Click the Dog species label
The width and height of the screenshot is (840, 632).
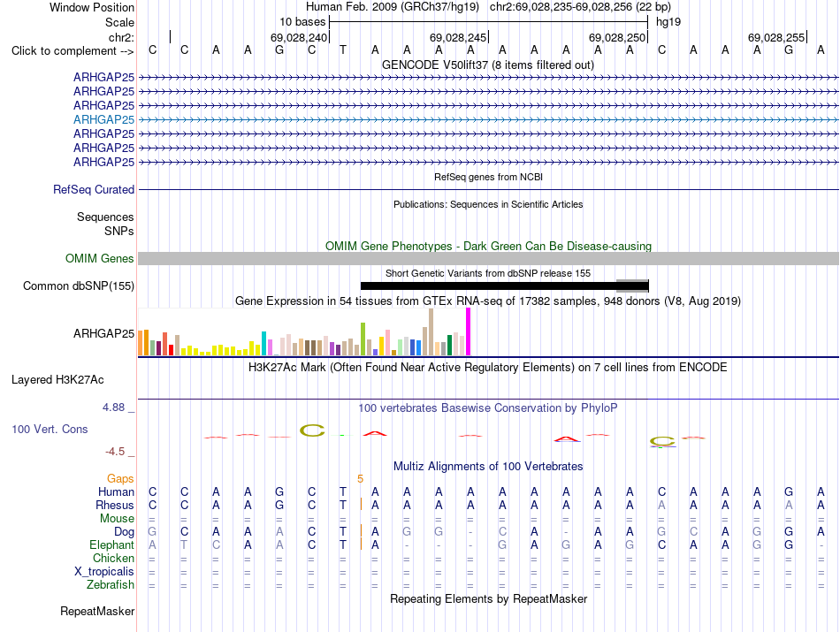point(124,532)
